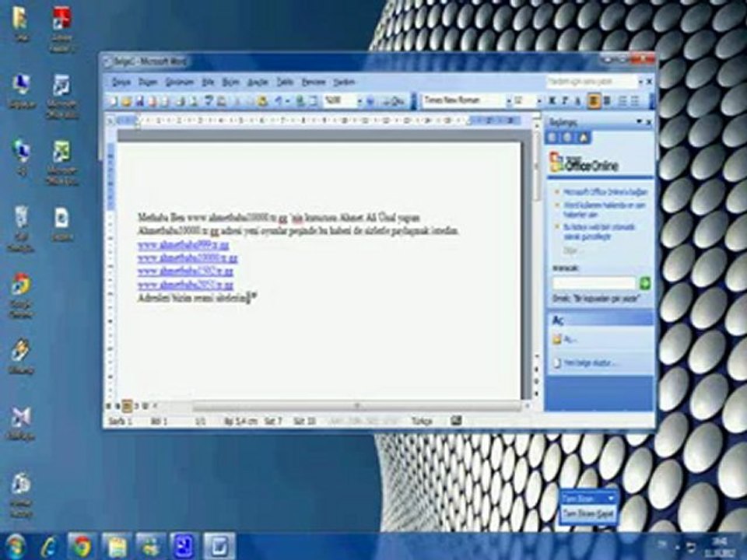Open the Düzen menu
The height and width of the screenshot is (560, 747).
148,82
